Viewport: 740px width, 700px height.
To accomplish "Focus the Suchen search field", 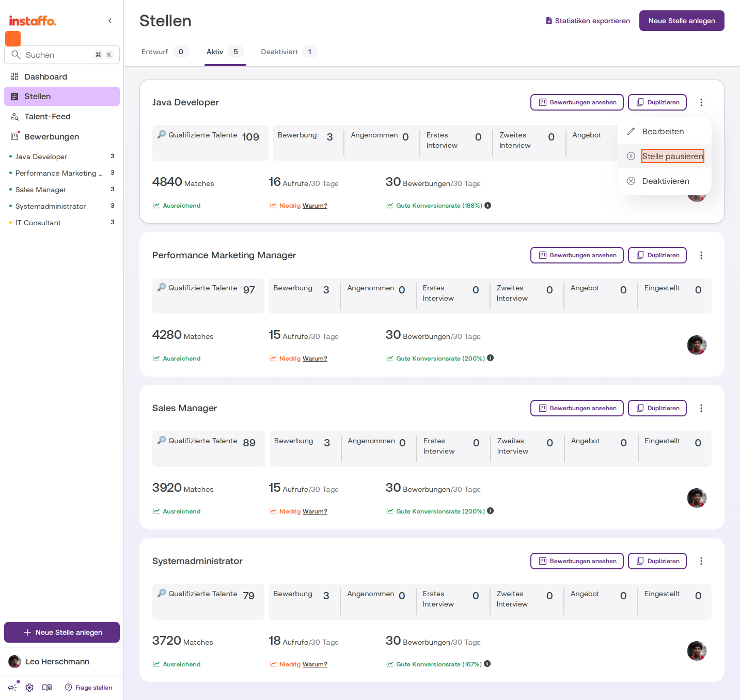I will pos(62,55).
